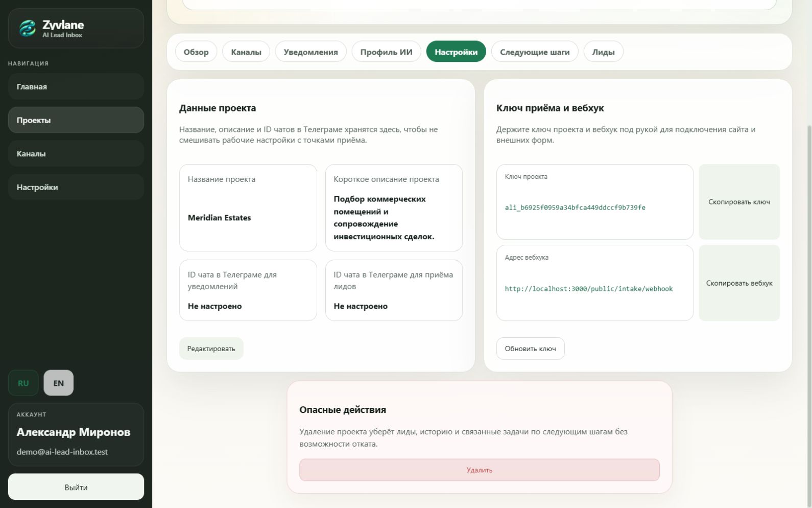Click the Адрес вебхука label
The image size is (812, 508).
click(527, 258)
